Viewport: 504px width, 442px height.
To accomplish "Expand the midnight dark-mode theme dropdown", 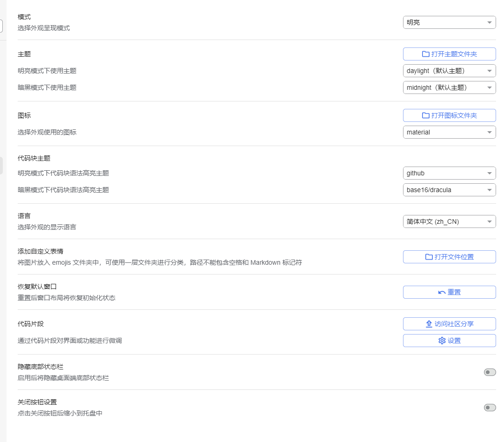I will (x=449, y=87).
